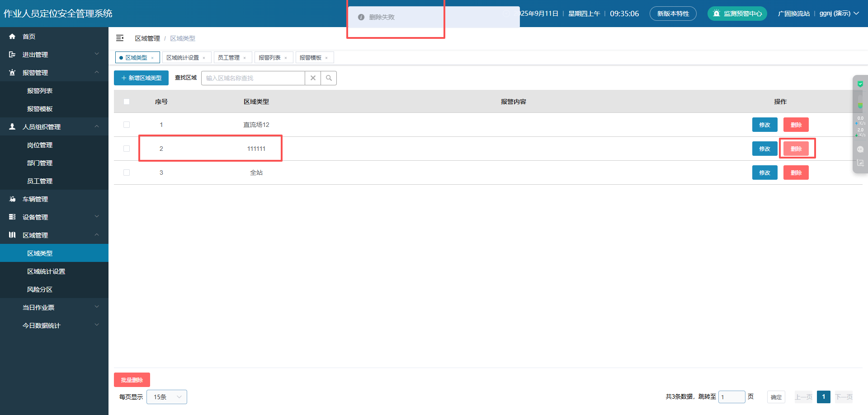Click the green shield icon in floating widget

pos(860,84)
